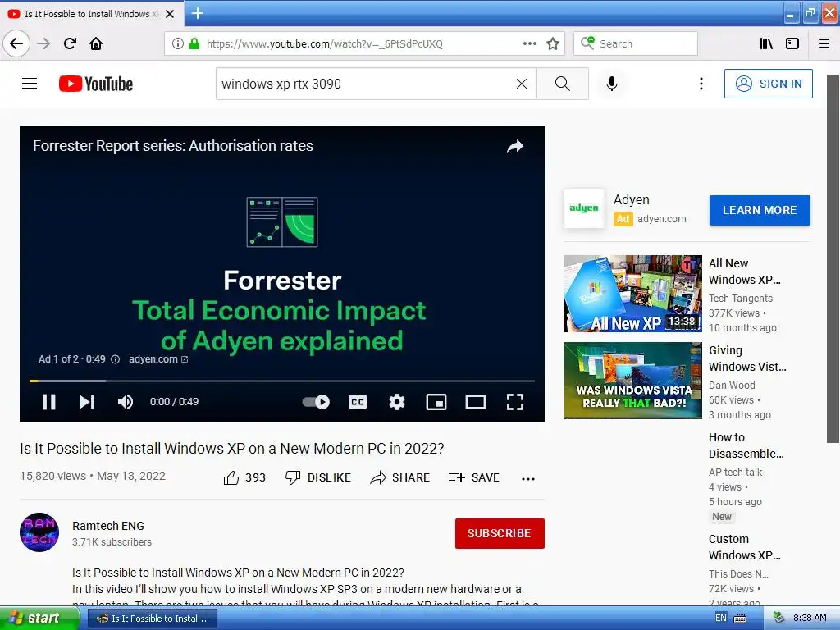This screenshot has height=630, width=840.
Task: Go to YouTube home via logo
Action: click(96, 84)
